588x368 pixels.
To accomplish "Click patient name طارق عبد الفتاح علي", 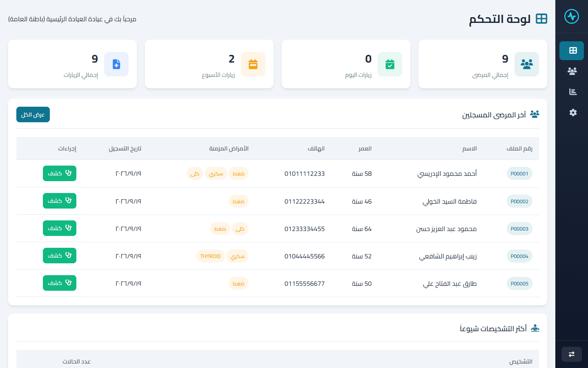I will point(450,284).
